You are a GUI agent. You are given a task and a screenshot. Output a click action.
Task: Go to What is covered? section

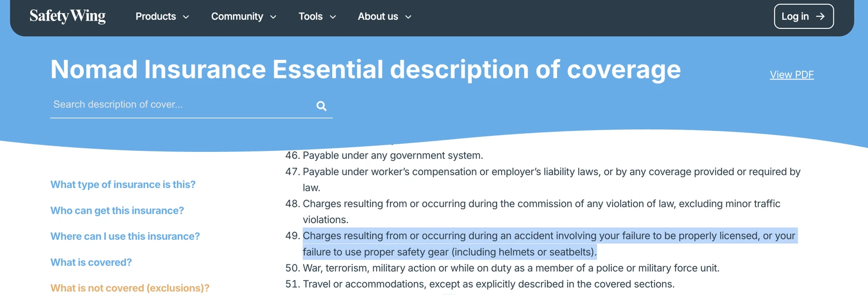point(91,262)
